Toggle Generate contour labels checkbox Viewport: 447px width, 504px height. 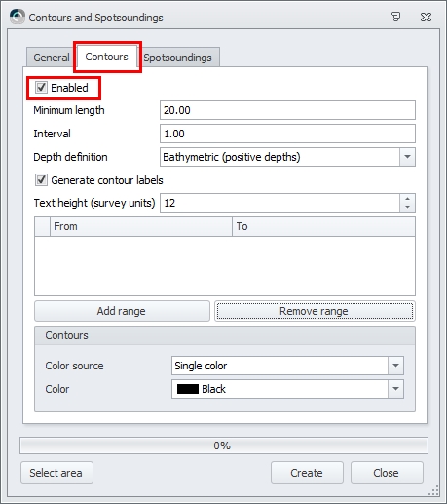(x=41, y=180)
